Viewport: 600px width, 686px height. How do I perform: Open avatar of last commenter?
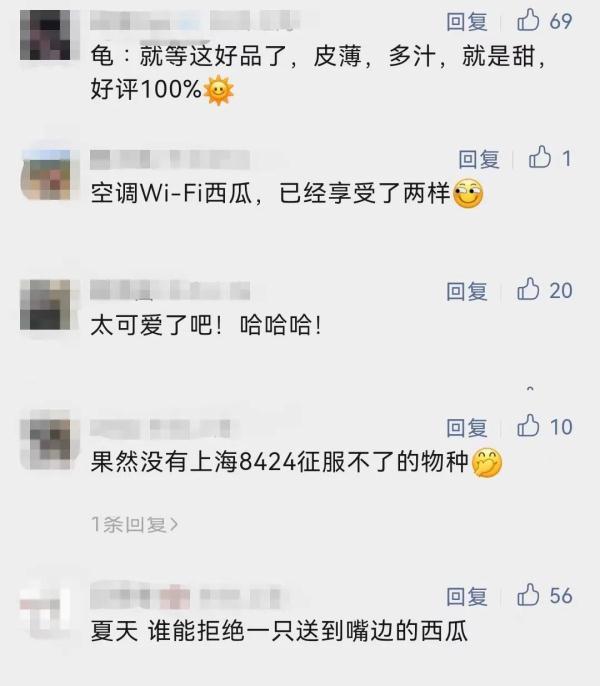tap(45, 612)
